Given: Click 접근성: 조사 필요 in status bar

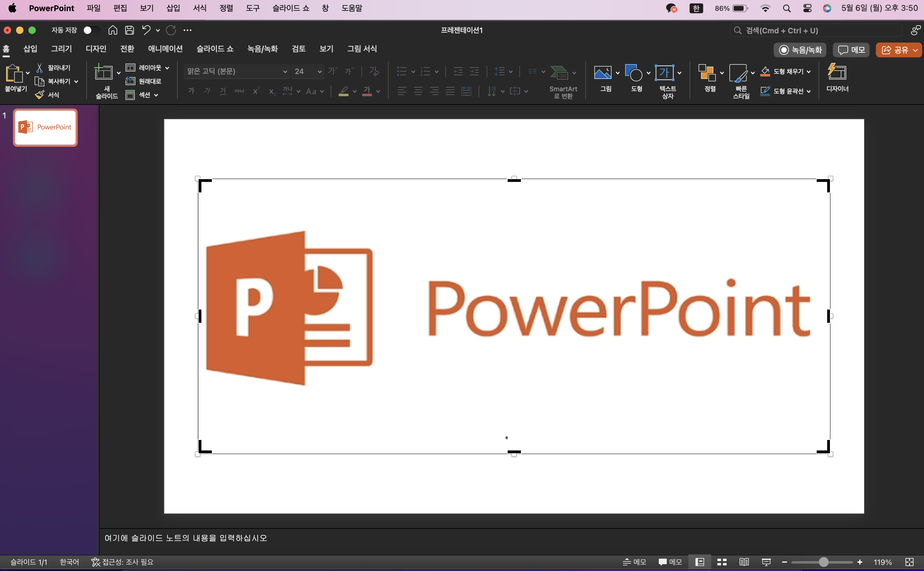Looking at the screenshot, I should tap(122, 562).
